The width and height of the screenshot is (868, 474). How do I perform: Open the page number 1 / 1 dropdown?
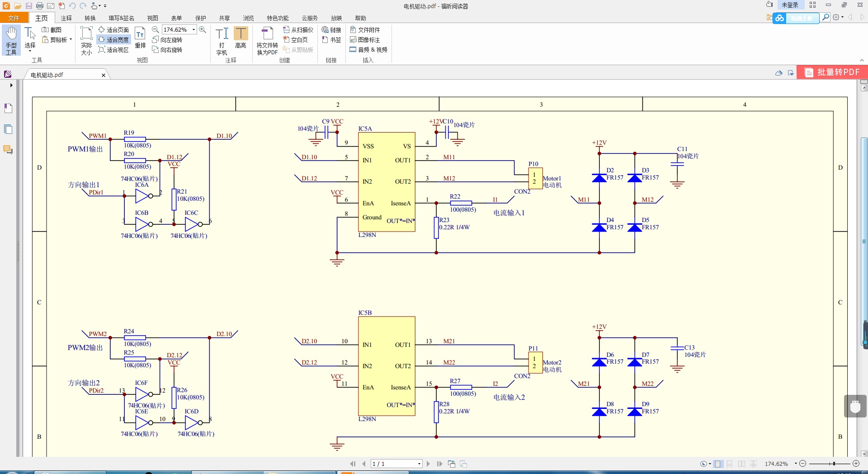click(419, 464)
